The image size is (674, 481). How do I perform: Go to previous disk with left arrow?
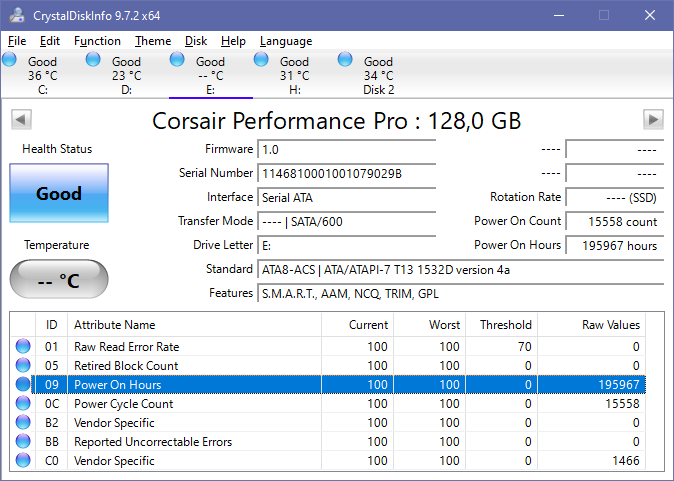click(x=20, y=120)
